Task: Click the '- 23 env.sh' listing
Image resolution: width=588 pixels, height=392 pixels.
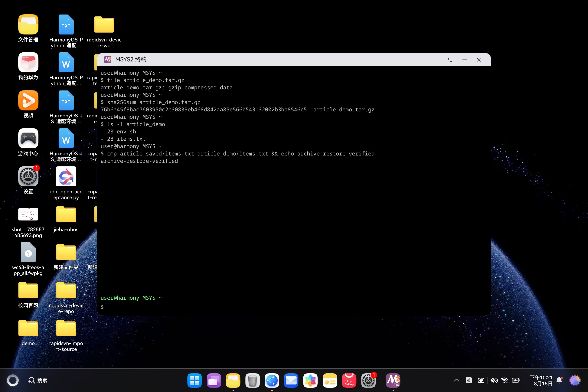Action: click(118, 132)
